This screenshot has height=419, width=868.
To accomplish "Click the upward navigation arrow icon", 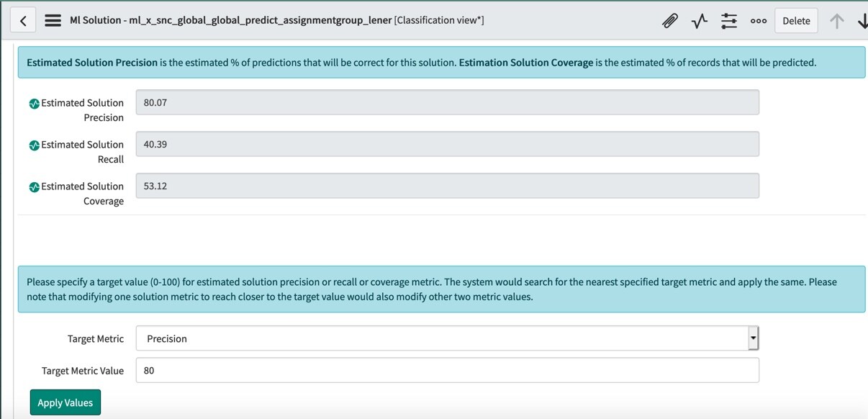I will click(x=836, y=20).
